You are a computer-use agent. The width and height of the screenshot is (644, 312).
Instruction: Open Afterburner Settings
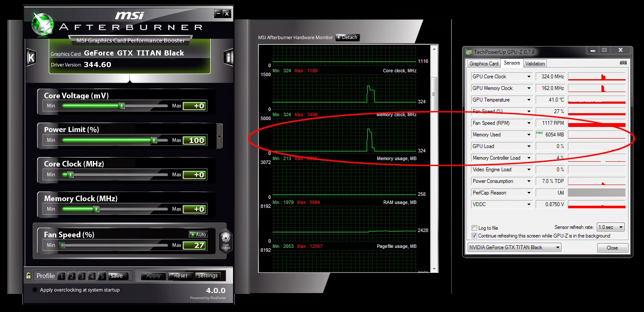[x=208, y=276]
